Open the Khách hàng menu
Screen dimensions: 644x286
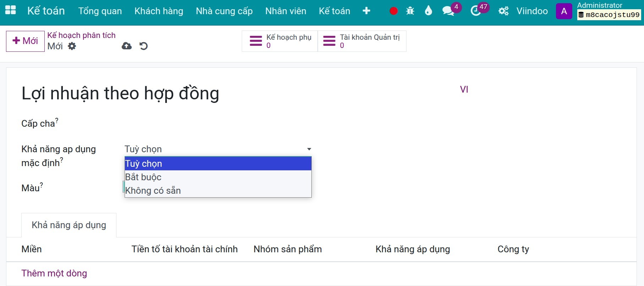[x=159, y=11]
